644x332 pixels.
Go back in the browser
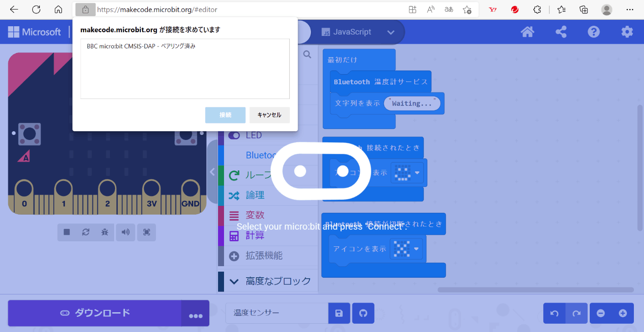[x=14, y=9]
